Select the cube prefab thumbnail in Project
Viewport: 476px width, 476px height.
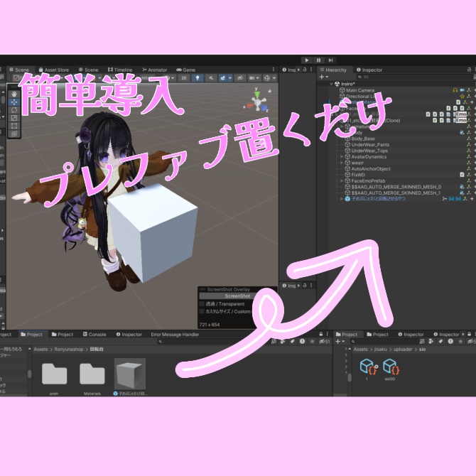[130, 374]
